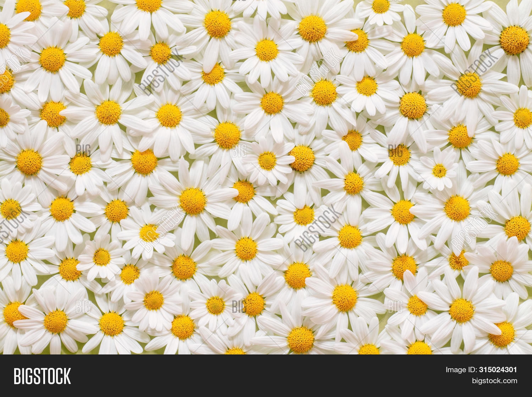Image resolution: width=532 pixels, height=397 pixels.
Task: Open the bigstock.com link
Action: pyautogui.click(x=494, y=381)
